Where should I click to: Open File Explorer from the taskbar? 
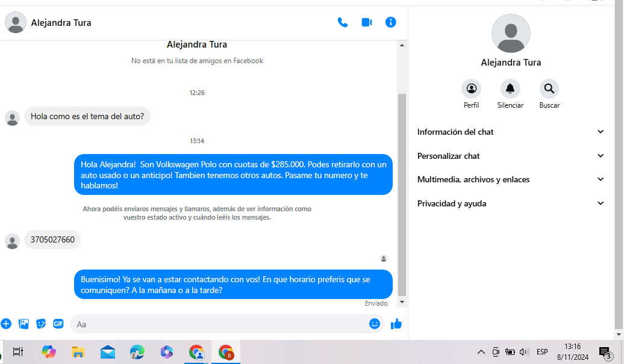(x=78, y=352)
